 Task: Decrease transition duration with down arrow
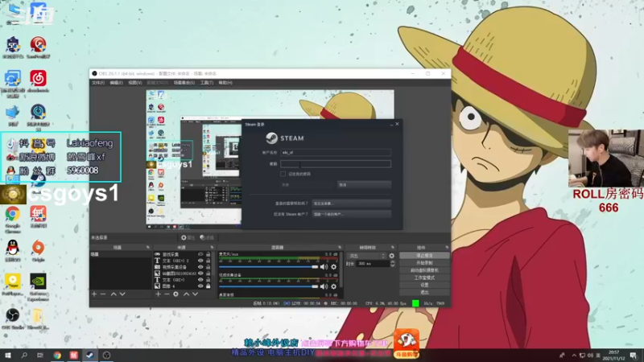click(x=392, y=265)
